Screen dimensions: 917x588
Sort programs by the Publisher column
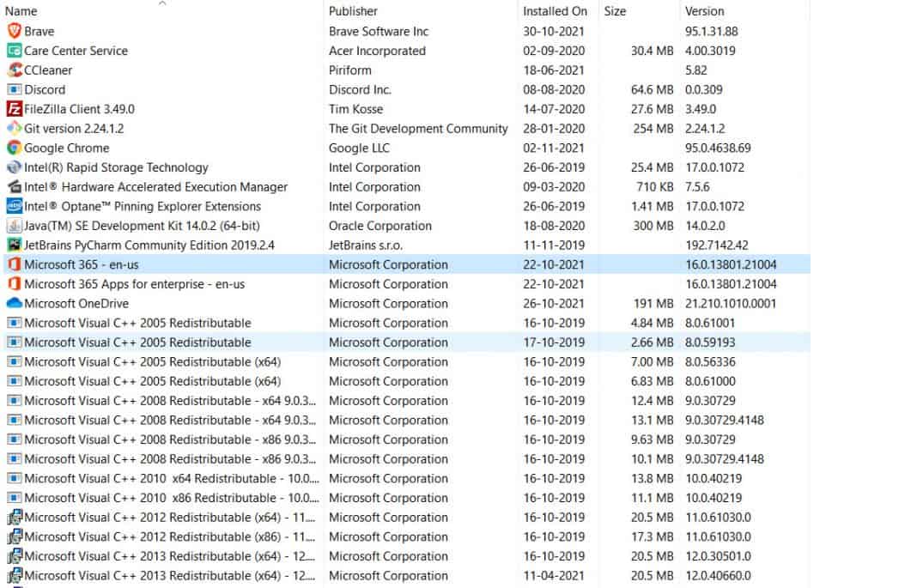352,10
